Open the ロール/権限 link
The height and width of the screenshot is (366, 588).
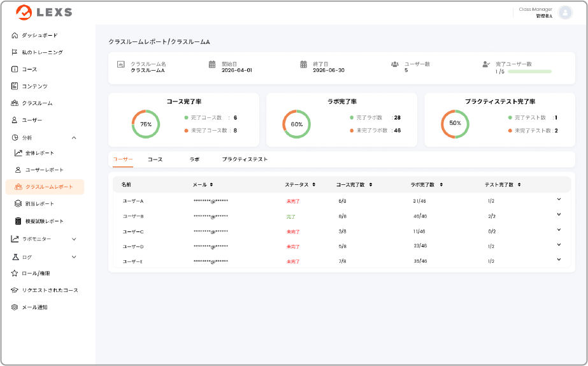36,274
